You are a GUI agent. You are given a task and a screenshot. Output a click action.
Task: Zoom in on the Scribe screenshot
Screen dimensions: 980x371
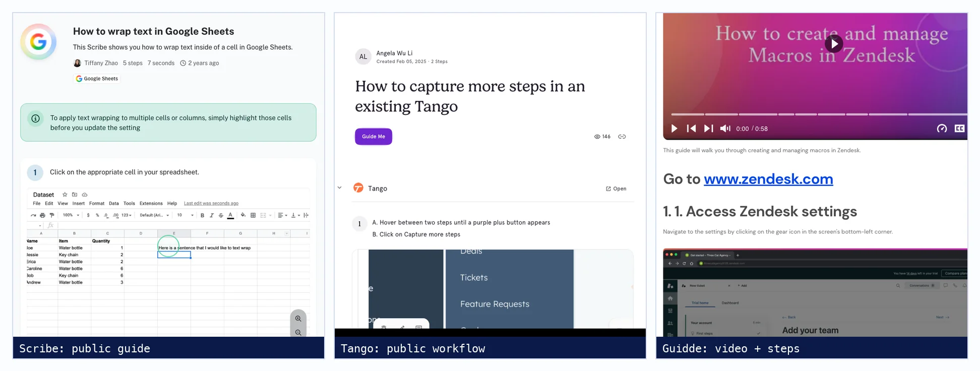[x=298, y=319]
